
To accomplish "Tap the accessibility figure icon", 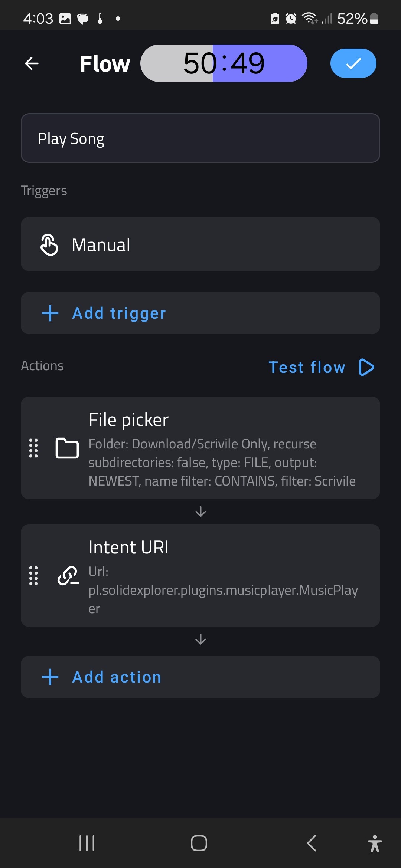I will point(375,843).
